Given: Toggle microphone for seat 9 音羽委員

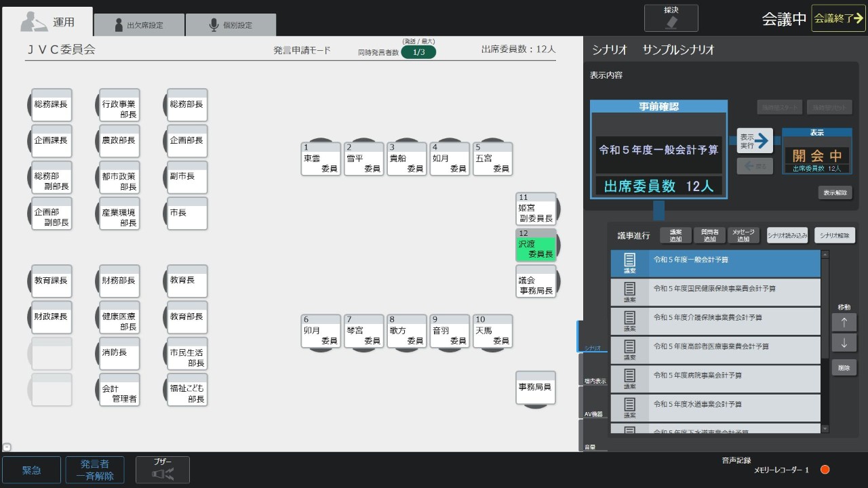Looking at the screenshot, I should tap(450, 331).
